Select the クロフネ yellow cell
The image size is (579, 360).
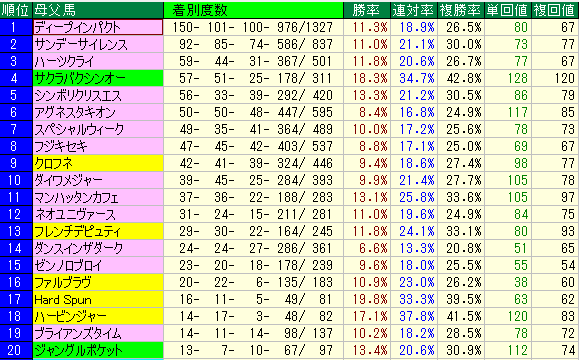coord(98,163)
